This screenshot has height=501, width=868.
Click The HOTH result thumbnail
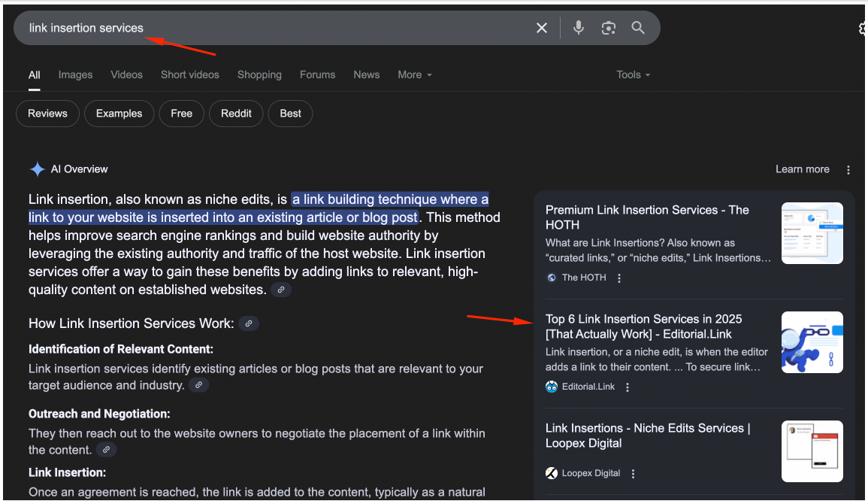click(x=812, y=232)
